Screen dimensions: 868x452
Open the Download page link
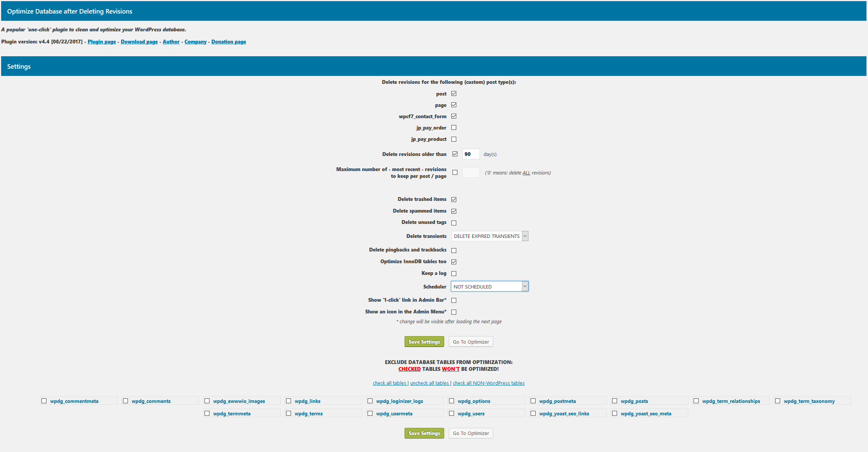tap(139, 42)
